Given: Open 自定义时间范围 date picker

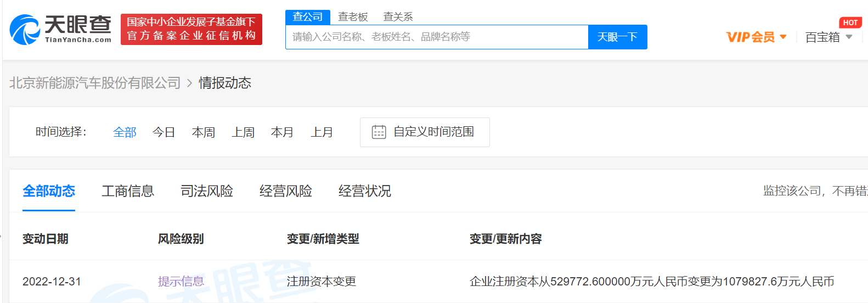Looking at the screenshot, I should coord(425,132).
